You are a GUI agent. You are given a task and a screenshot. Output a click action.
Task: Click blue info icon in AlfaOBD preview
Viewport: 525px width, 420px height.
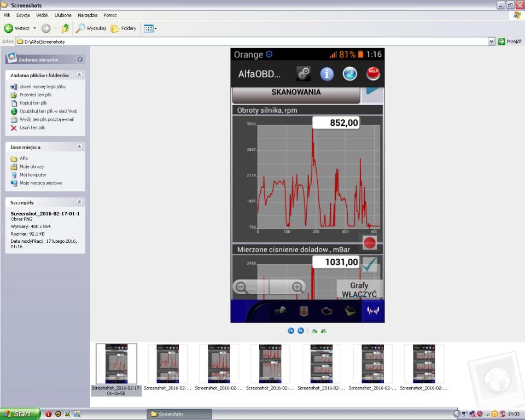click(x=327, y=74)
